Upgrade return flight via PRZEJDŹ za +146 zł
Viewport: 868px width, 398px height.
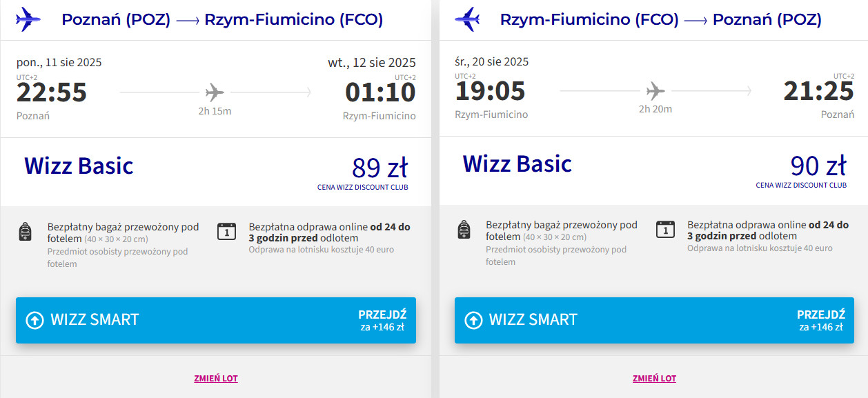(820, 320)
